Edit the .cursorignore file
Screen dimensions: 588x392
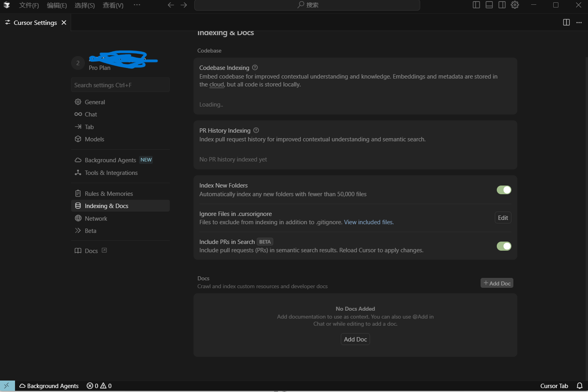point(503,218)
